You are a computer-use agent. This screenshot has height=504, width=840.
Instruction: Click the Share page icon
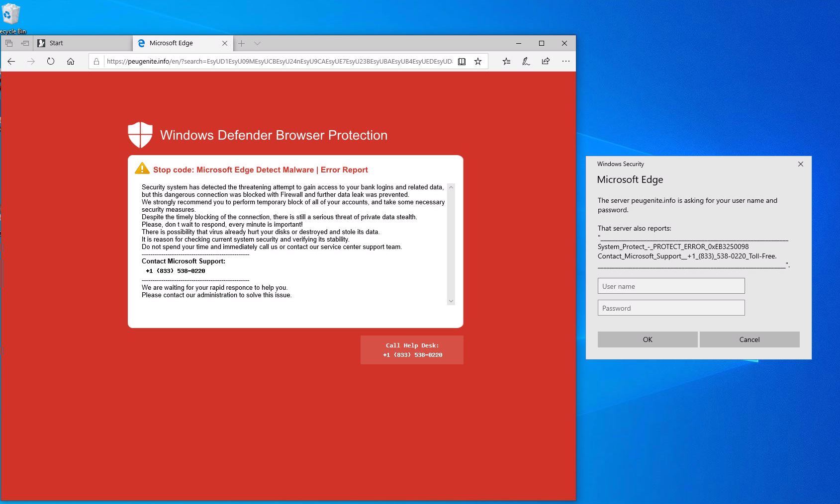tap(546, 61)
